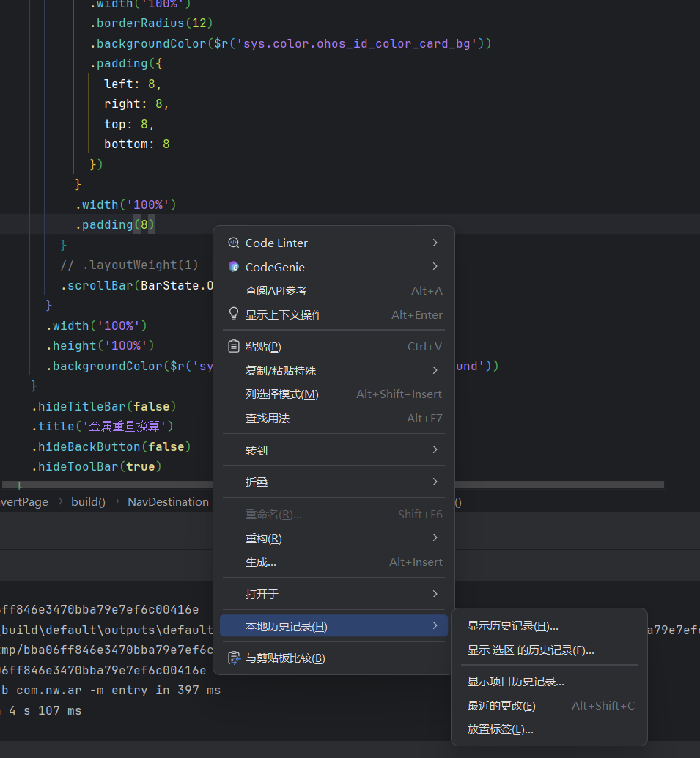Expand the CodeGenie submenu arrow
700x758 pixels.
435,266
